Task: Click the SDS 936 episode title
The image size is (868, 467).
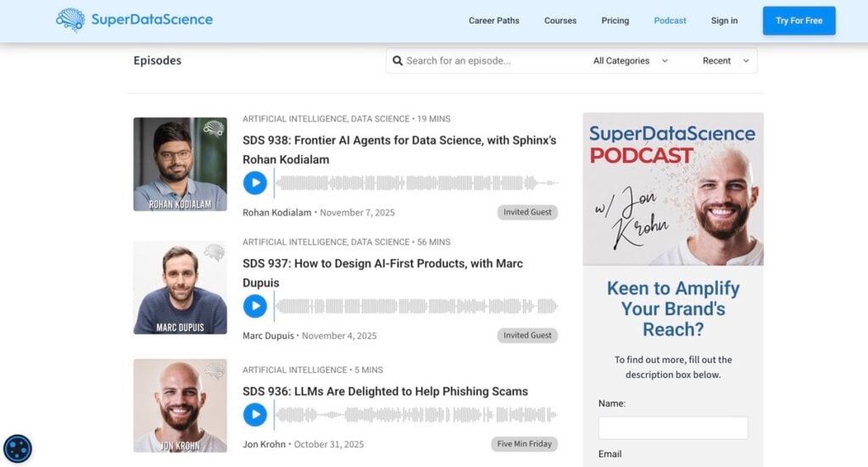Action: (385, 392)
